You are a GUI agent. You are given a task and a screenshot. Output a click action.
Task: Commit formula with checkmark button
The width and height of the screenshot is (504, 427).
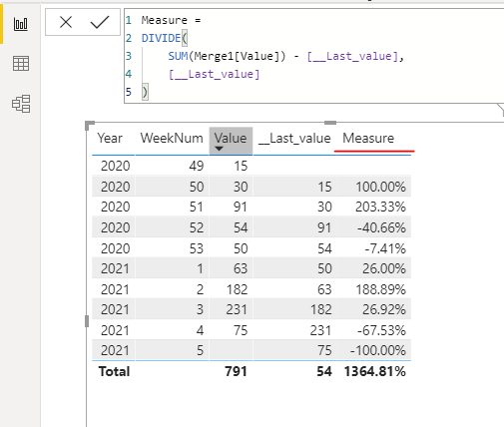point(100,23)
